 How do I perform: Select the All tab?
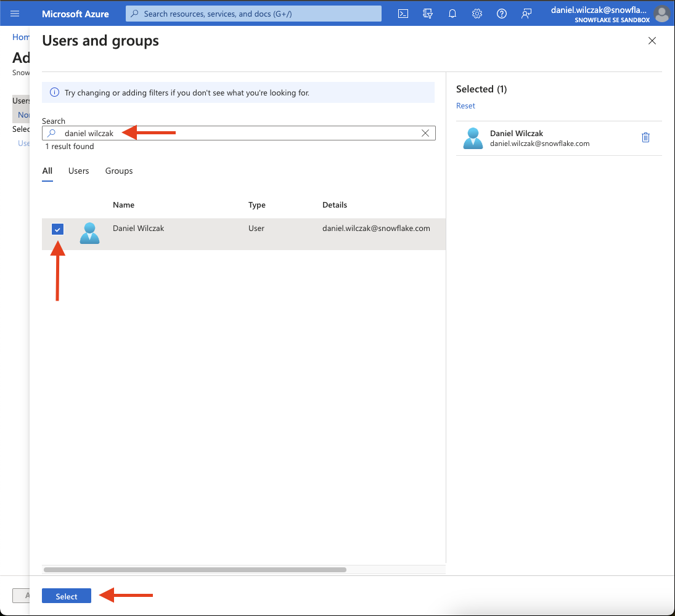point(47,171)
